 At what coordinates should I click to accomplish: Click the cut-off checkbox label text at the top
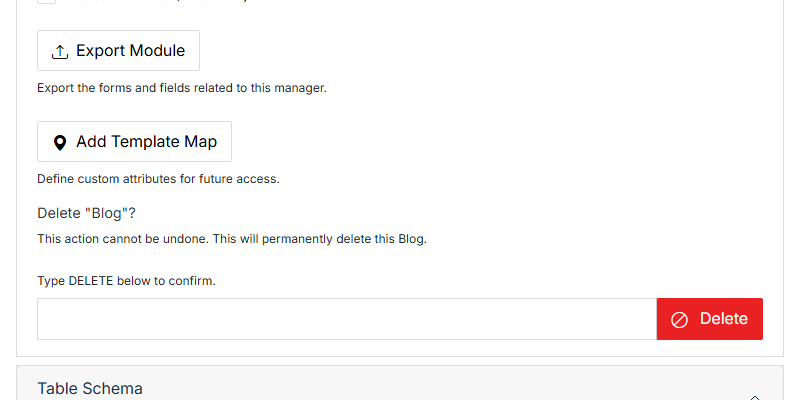tap(156, 2)
